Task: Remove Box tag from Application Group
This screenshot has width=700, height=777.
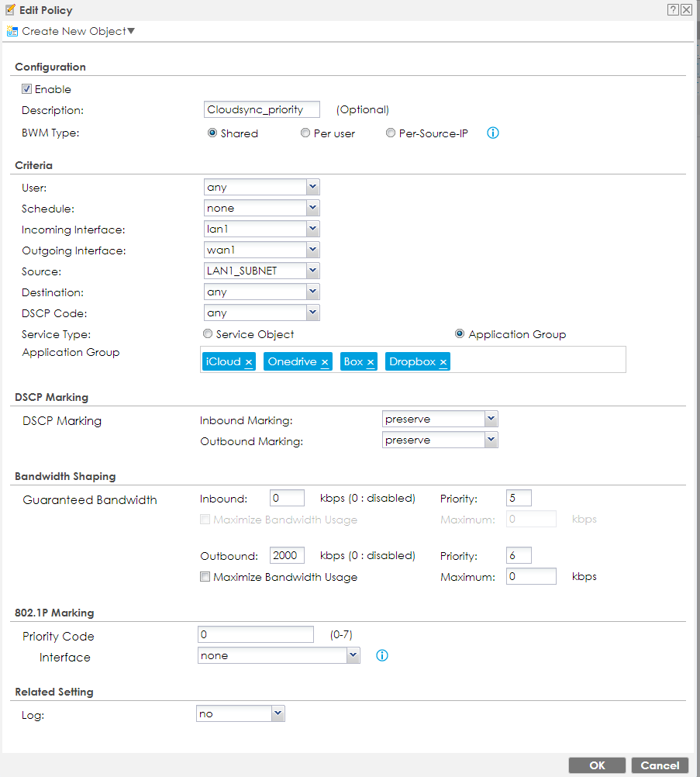Action: (371, 362)
